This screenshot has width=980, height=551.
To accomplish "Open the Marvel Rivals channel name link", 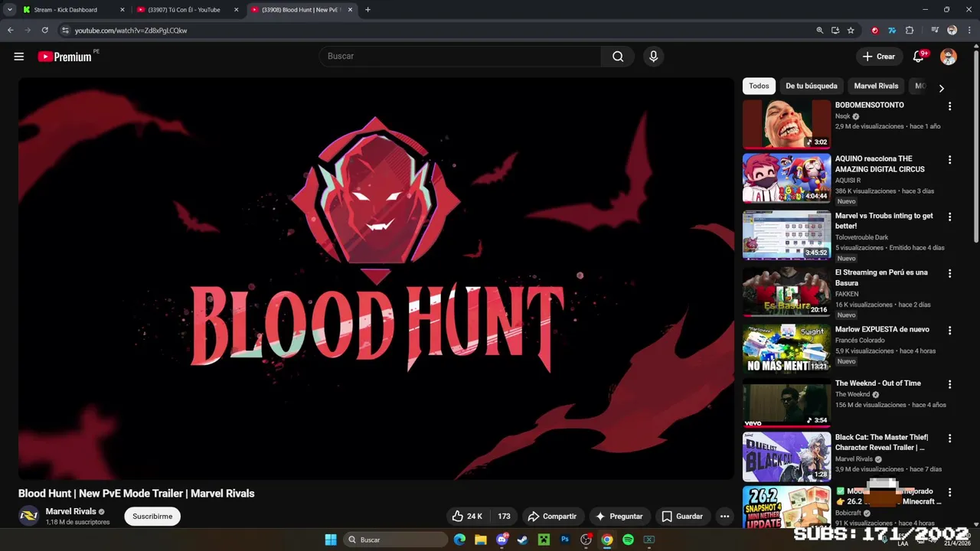I will [x=71, y=512].
